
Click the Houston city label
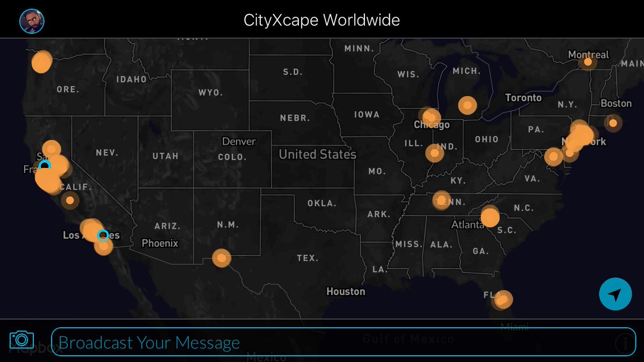346,292
